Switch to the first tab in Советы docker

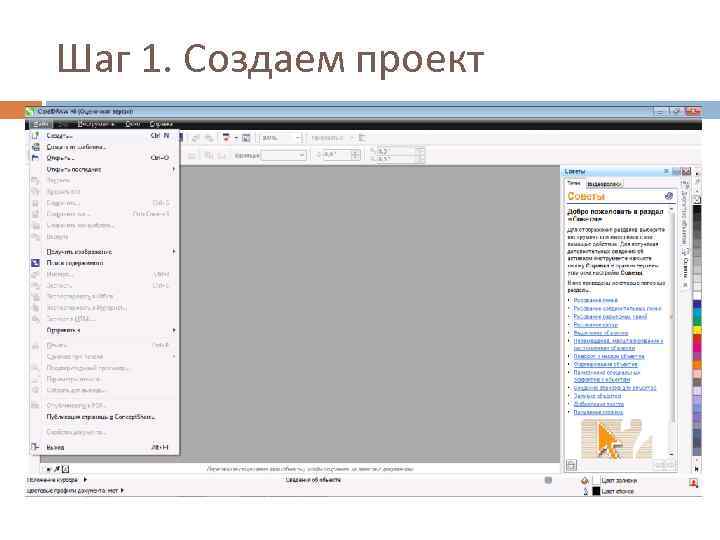(x=574, y=183)
